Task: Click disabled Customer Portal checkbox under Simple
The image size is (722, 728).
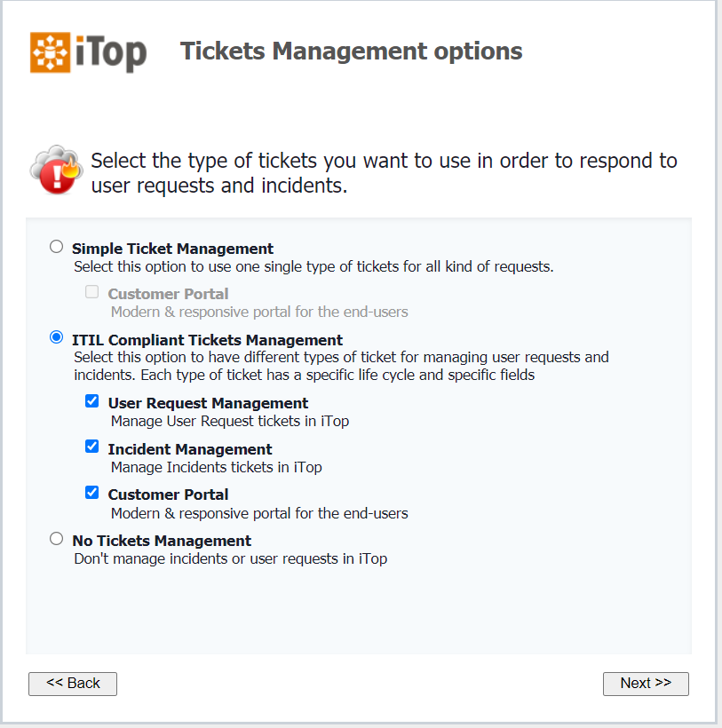Action: click(91, 292)
